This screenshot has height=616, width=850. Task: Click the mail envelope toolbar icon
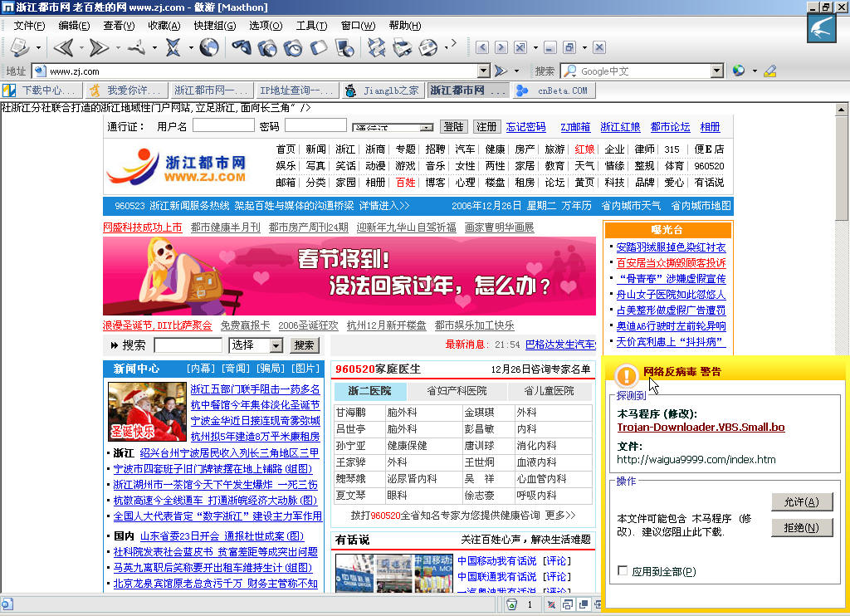428,47
